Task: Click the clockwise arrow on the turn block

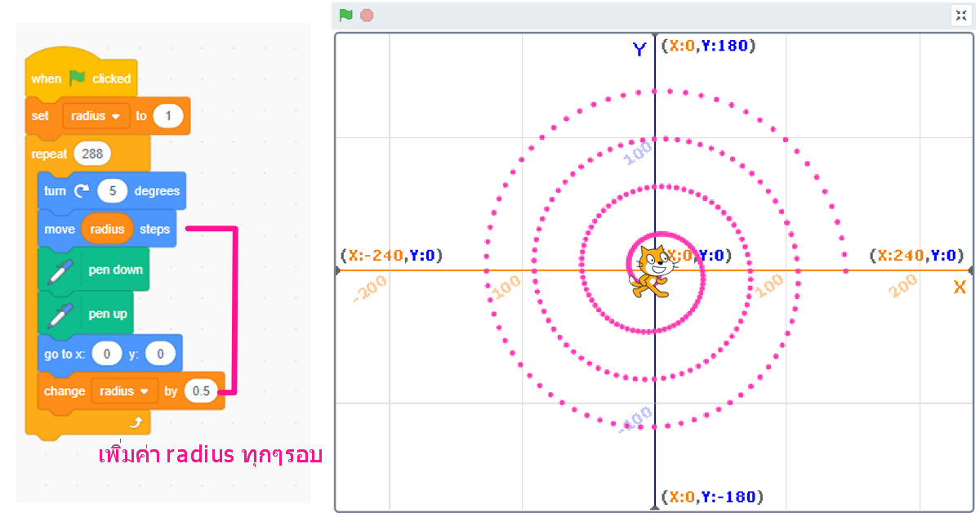Action: pos(81,191)
